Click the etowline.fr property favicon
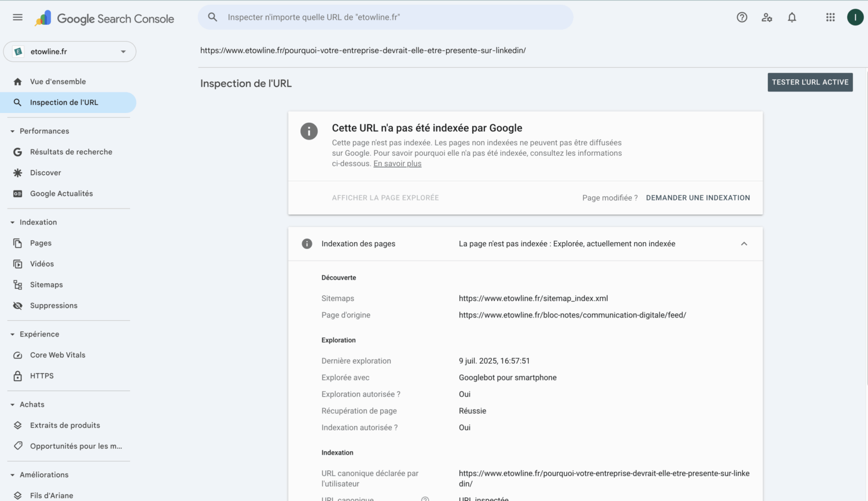 [x=19, y=52]
